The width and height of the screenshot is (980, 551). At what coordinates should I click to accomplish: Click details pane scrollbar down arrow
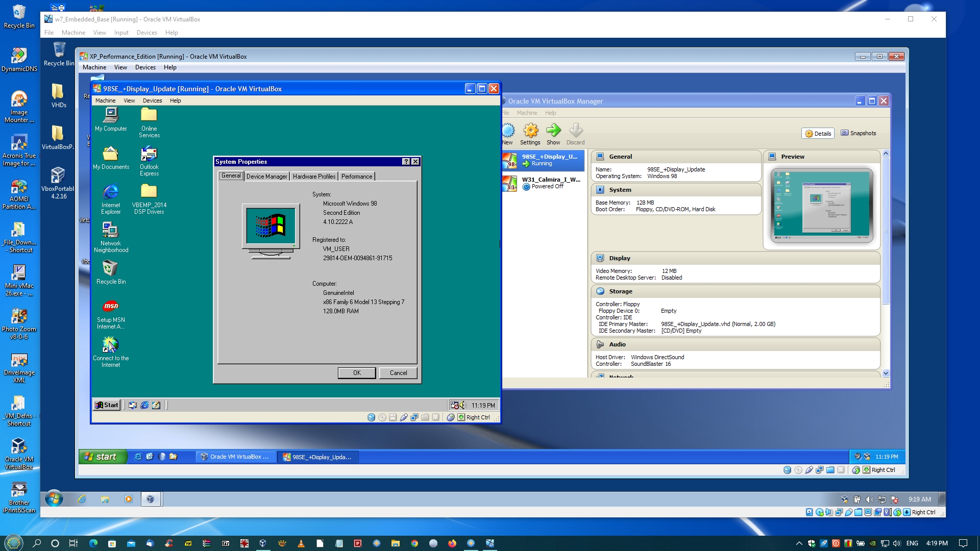886,373
